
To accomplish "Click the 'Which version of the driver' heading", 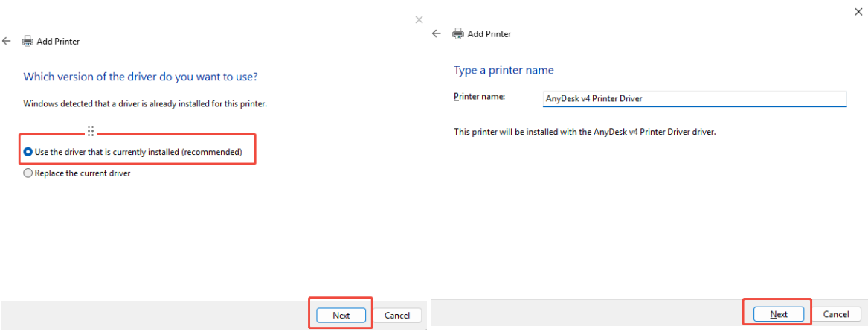I will [141, 77].
